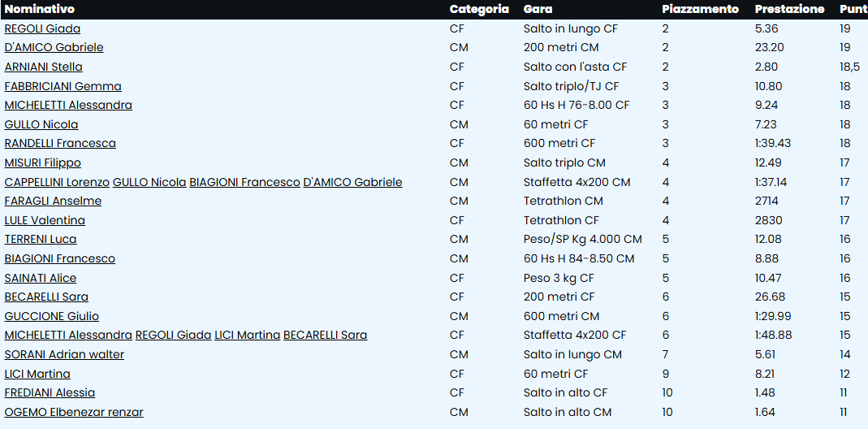Select the Salto con l'asta CF cell
Image resolution: width=868 pixels, height=429 pixels.
575,67
